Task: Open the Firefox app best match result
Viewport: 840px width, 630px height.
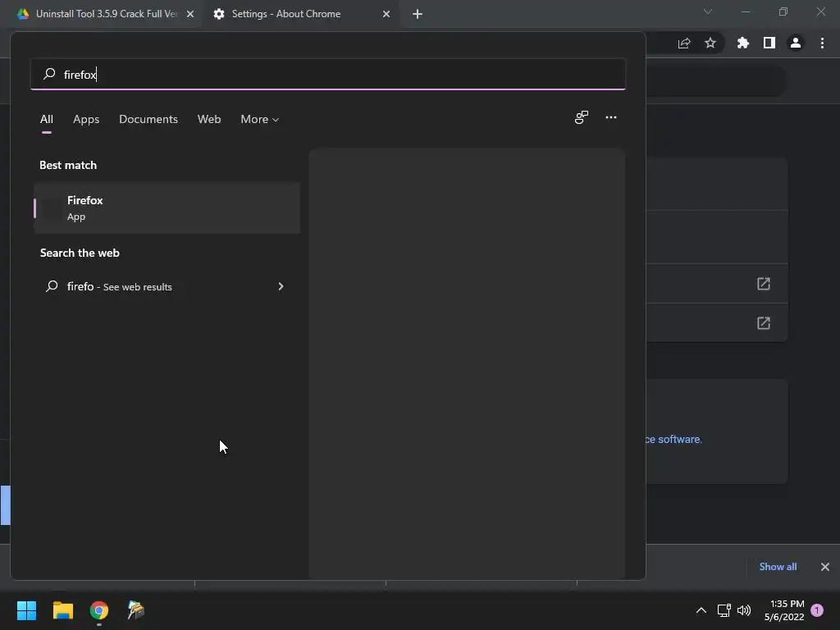Action: [167, 208]
